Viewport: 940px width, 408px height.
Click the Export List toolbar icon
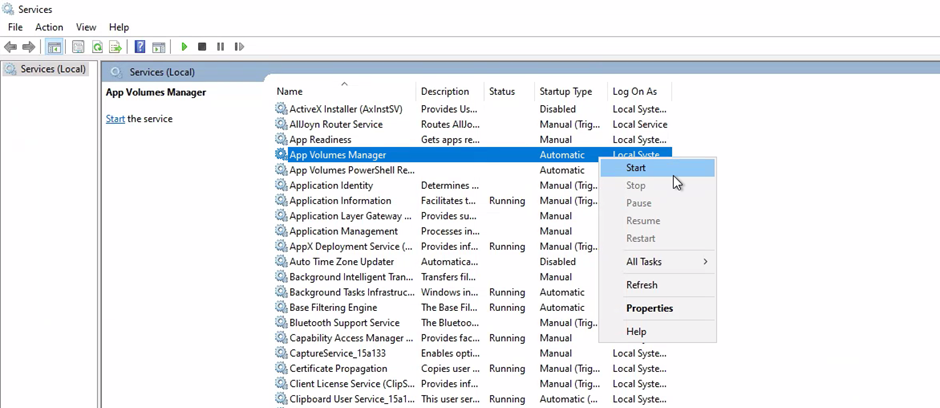pyautogui.click(x=115, y=47)
